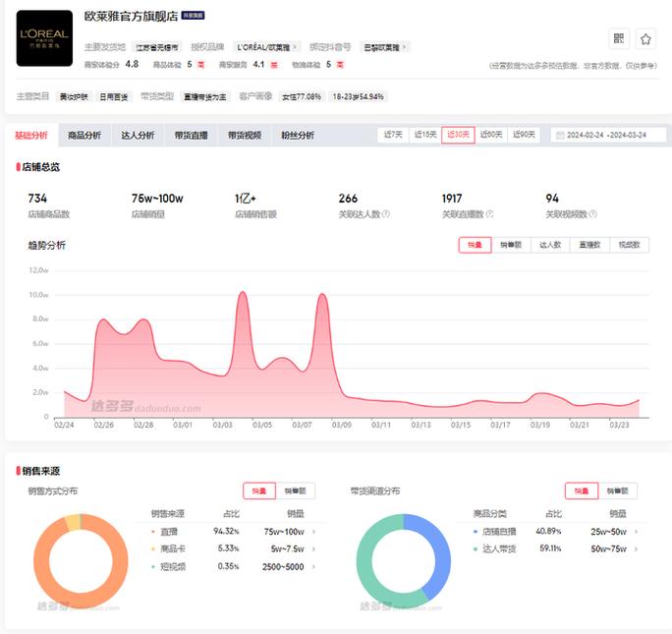Image resolution: width=672 pixels, height=634 pixels.
Task: Switch trend chart to 达人数
Action: coord(550,245)
